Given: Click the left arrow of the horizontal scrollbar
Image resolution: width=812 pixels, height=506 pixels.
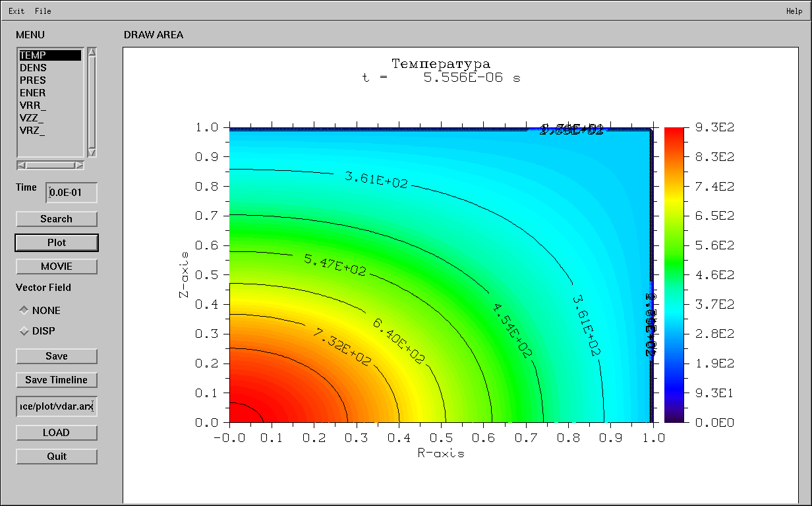Looking at the screenshot, I should tap(20, 165).
